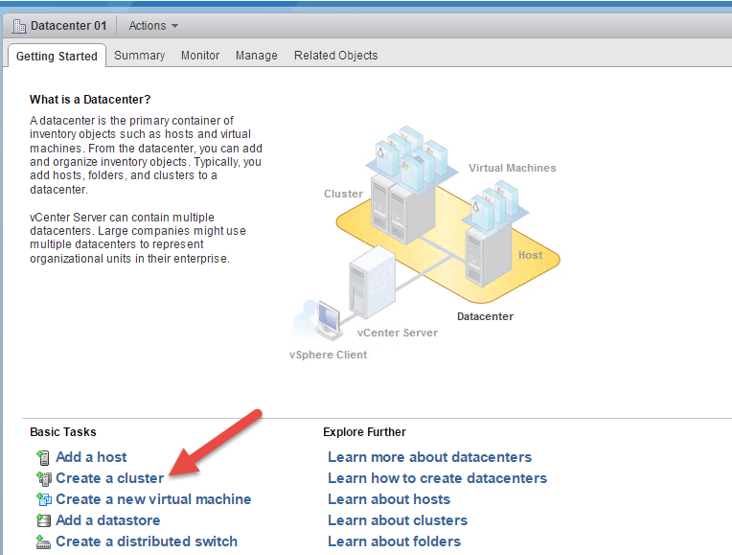This screenshot has height=555, width=732.
Task: Click the Create a cluster icon
Action: [44, 478]
